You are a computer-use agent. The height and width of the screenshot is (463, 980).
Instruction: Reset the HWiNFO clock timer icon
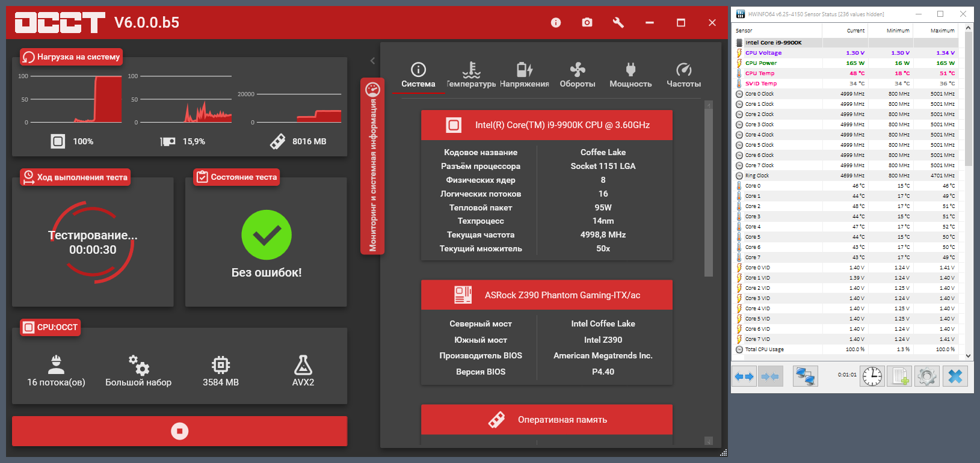click(872, 376)
